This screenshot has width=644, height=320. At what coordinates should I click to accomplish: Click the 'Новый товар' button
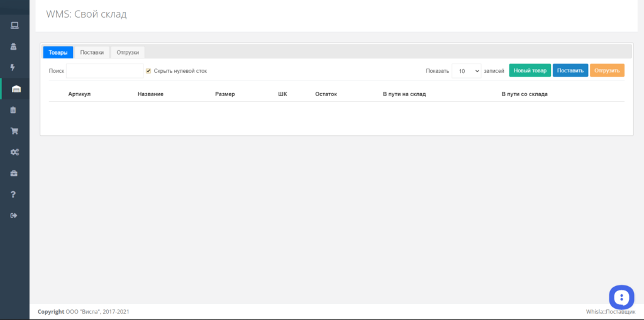click(530, 70)
